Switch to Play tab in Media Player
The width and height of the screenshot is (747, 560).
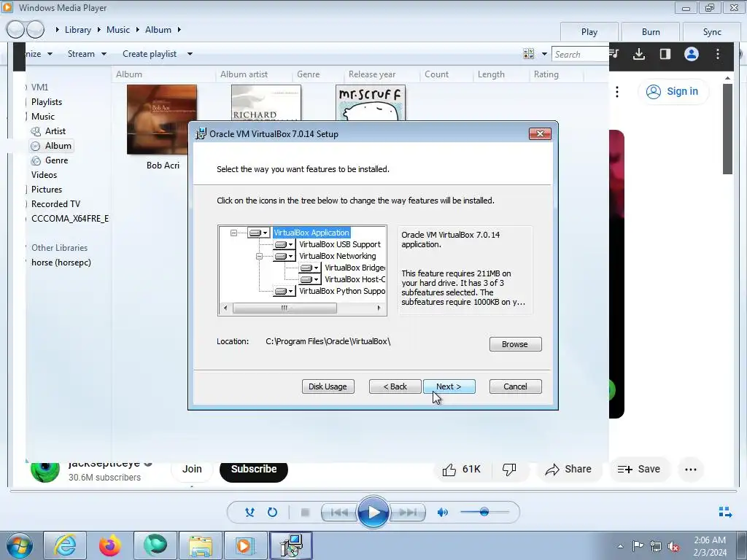(x=589, y=32)
